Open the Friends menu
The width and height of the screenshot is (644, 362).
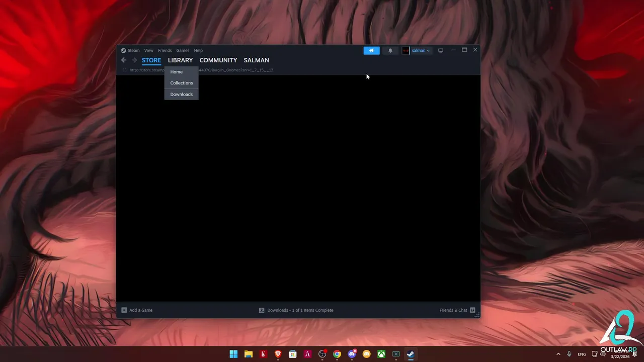(x=165, y=50)
